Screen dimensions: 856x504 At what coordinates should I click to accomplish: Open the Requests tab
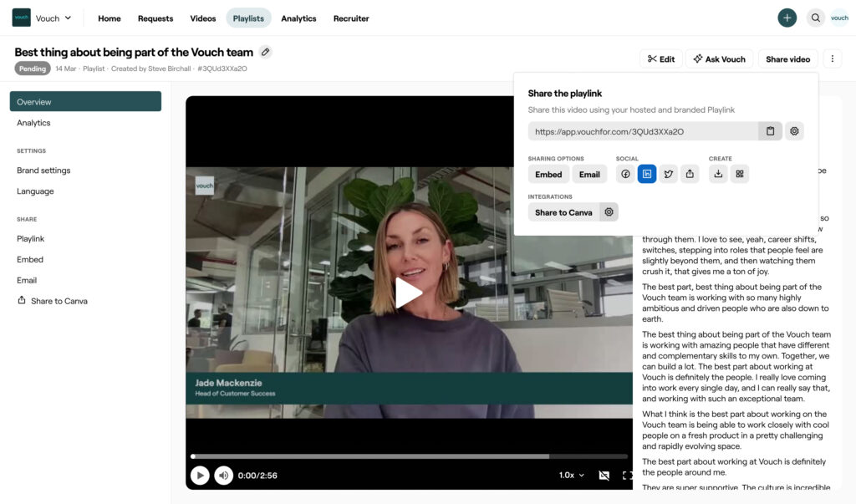155,18
